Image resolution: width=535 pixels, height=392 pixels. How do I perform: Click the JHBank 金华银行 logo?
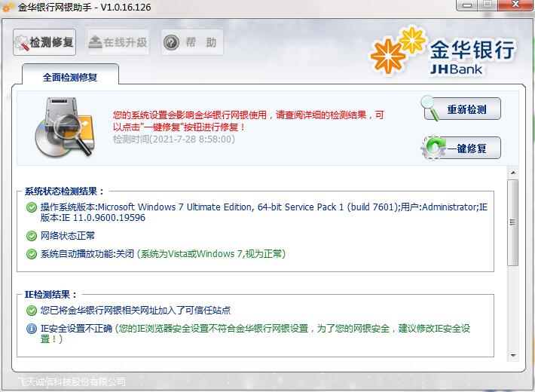pyautogui.click(x=443, y=51)
